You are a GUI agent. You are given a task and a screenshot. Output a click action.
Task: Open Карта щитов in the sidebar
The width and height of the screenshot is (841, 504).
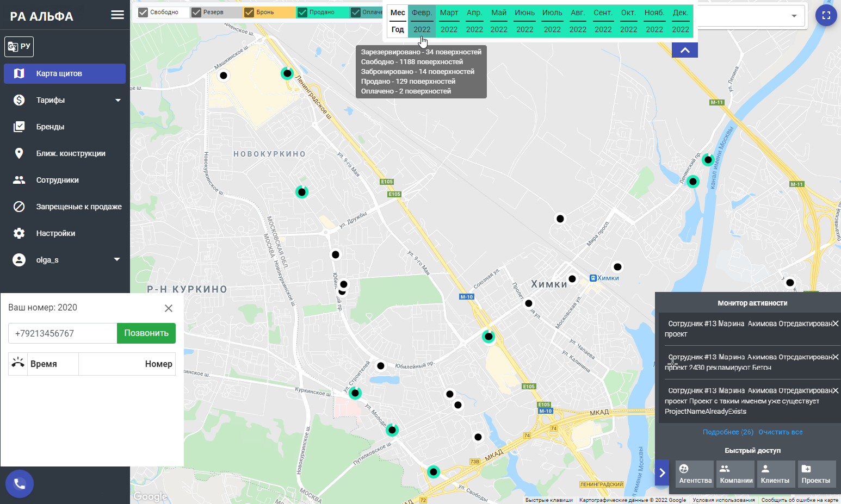[65, 73]
